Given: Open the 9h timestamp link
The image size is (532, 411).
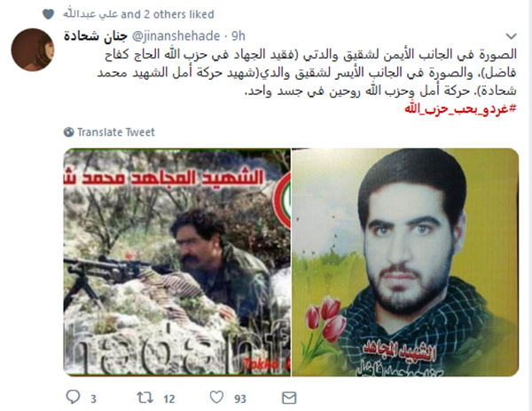Looking at the screenshot, I should (x=239, y=36).
